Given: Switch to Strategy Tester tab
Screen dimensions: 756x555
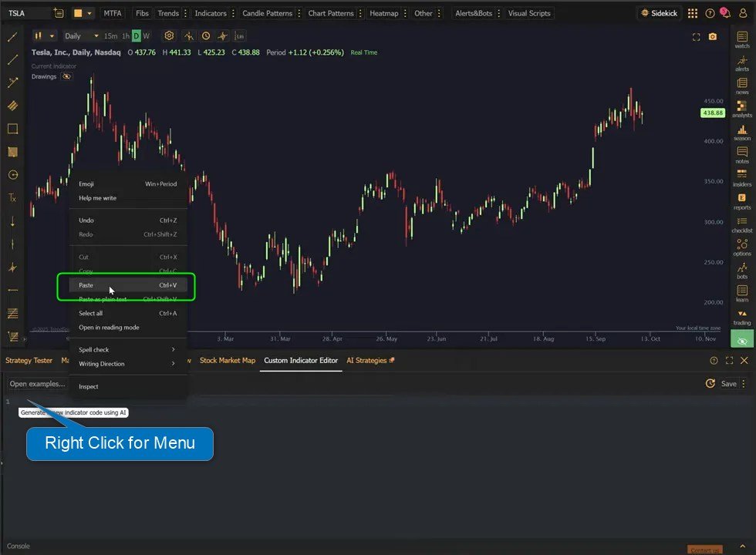Looking at the screenshot, I should click(x=29, y=360).
